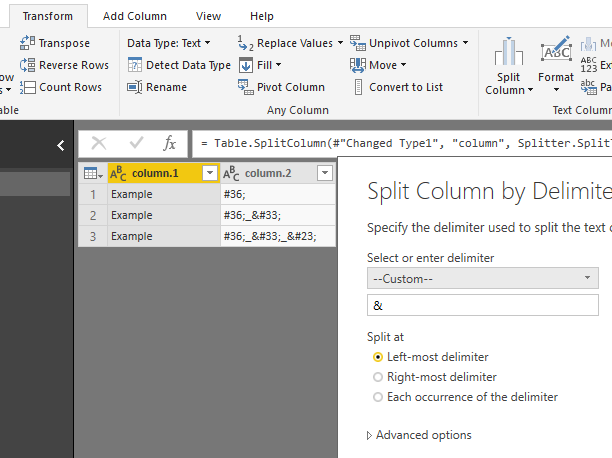Click the Convert to List icon
The height and width of the screenshot is (458, 612).
[358, 87]
